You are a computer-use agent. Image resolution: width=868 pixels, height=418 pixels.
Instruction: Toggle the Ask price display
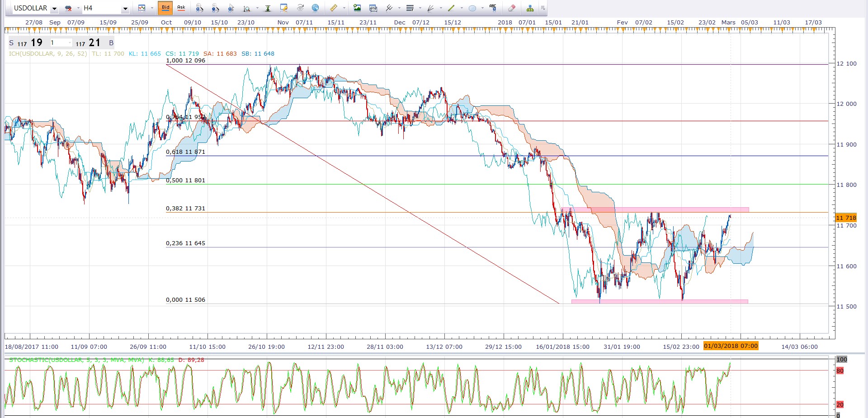click(x=181, y=8)
